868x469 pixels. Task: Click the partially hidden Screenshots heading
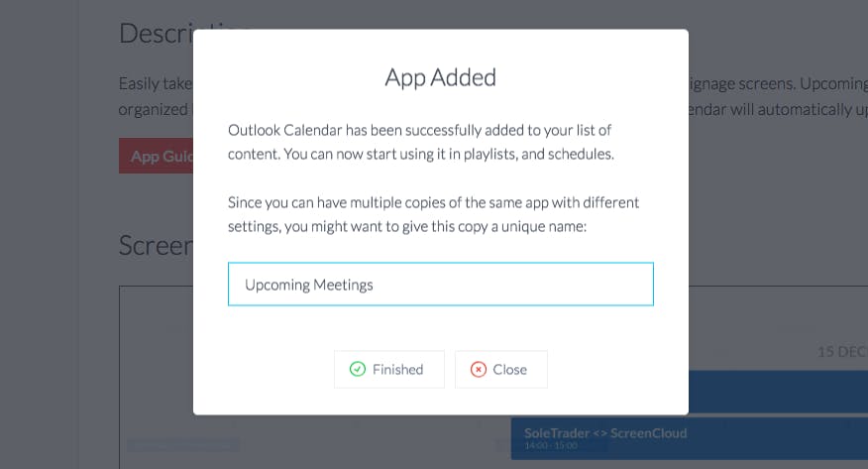[157, 245]
